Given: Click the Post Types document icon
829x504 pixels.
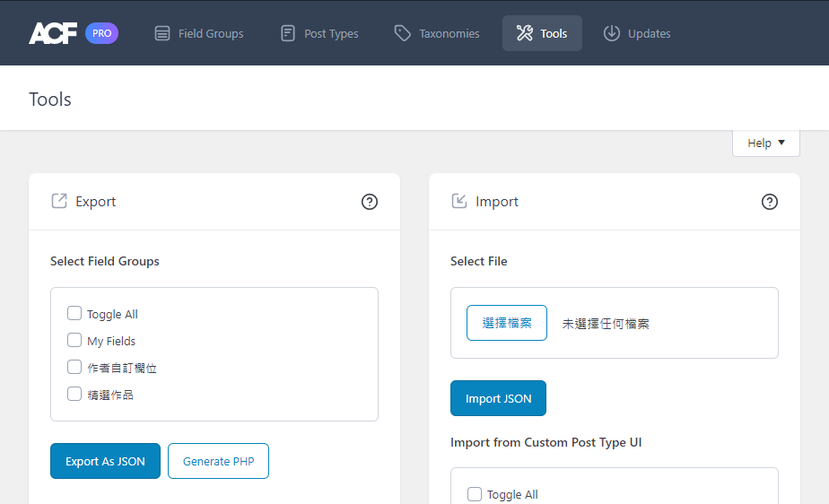Looking at the screenshot, I should (x=288, y=33).
